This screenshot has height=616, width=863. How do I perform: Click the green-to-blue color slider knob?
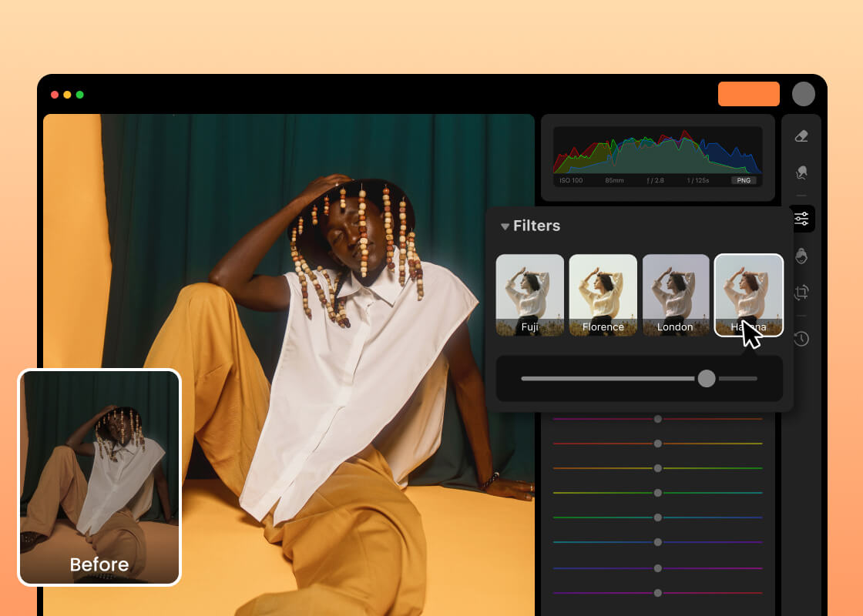click(658, 517)
